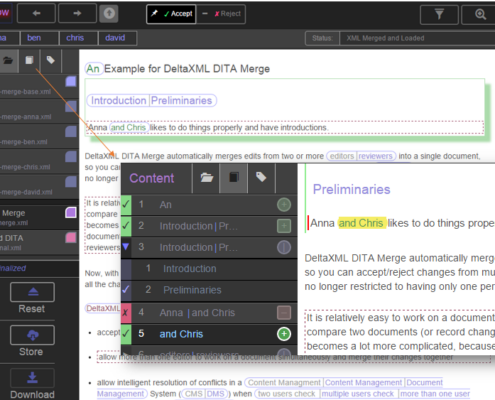Select the merge-chris.xml file row
This screenshot has width=495, height=400.
click(39, 162)
